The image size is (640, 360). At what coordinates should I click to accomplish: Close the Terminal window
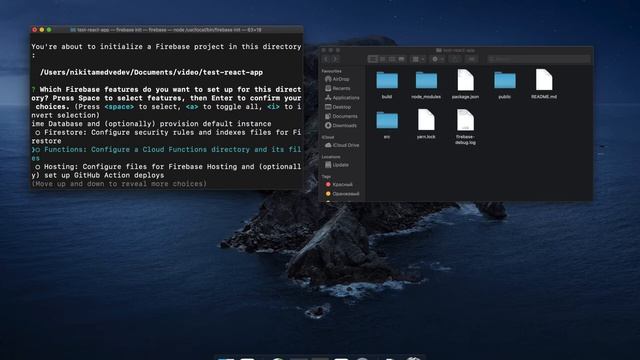coord(35,30)
